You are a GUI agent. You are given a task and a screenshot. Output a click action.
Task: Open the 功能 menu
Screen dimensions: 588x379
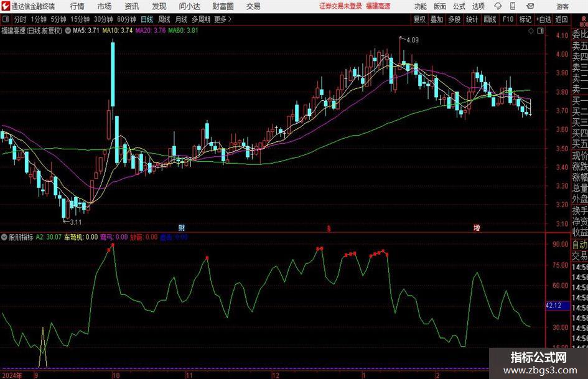(421, 6)
